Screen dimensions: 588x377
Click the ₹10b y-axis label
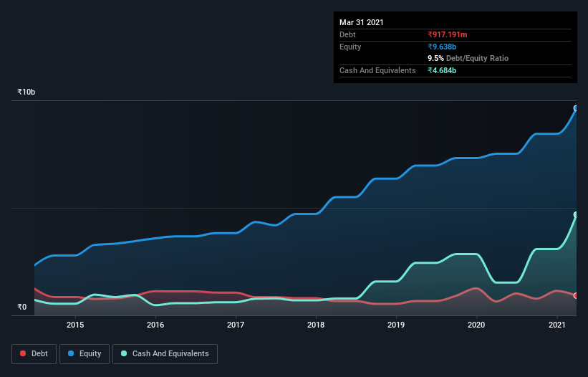[26, 92]
